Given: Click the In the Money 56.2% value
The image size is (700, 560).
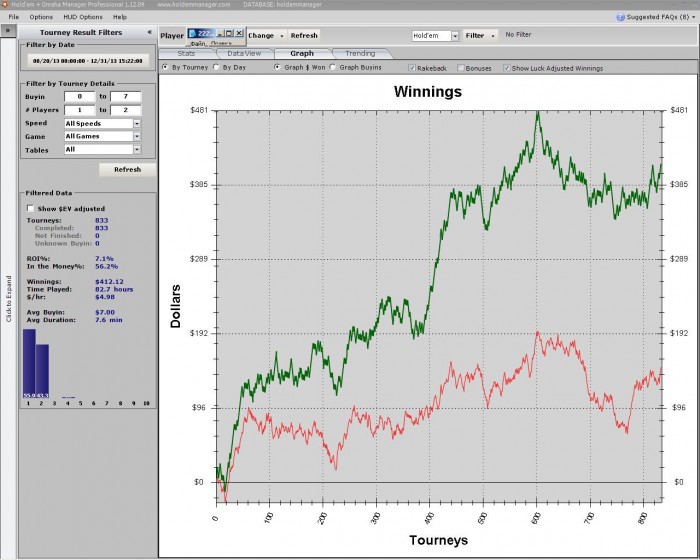Looking at the screenshot, I should point(107,266).
